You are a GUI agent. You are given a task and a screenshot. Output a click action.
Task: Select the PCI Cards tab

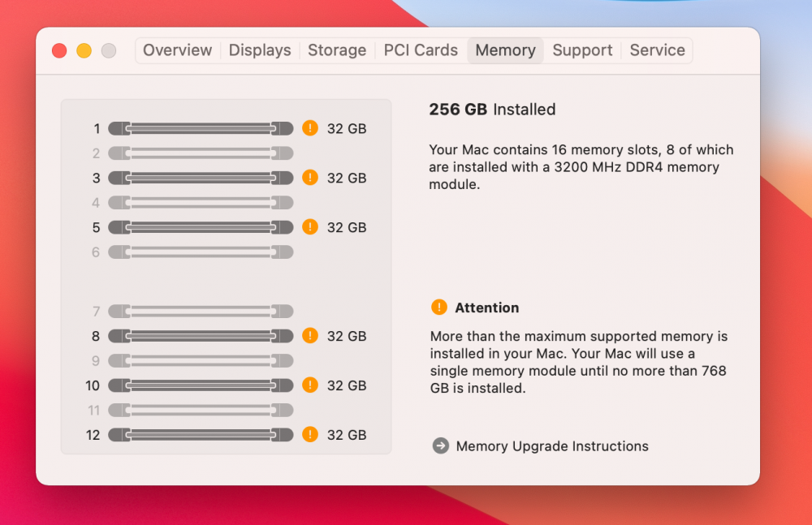421,50
